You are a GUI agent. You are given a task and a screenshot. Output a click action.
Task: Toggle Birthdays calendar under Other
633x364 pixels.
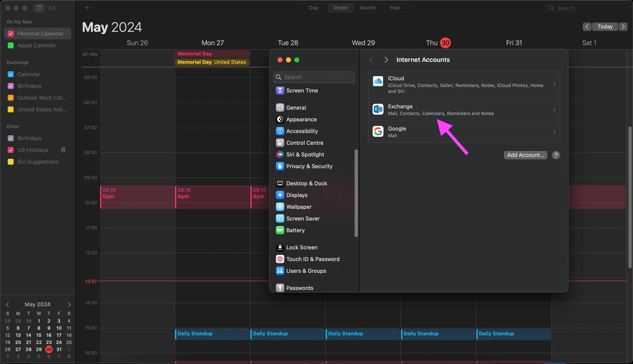pyautogui.click(x=10, y=138)
